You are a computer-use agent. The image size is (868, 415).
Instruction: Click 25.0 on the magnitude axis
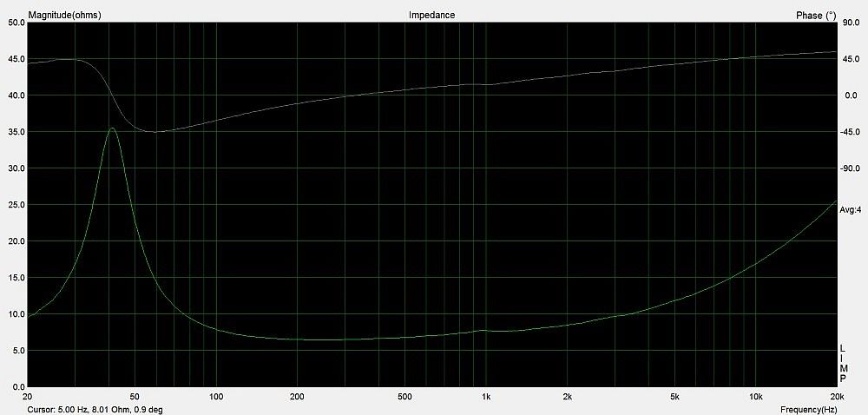pos(16,205)
